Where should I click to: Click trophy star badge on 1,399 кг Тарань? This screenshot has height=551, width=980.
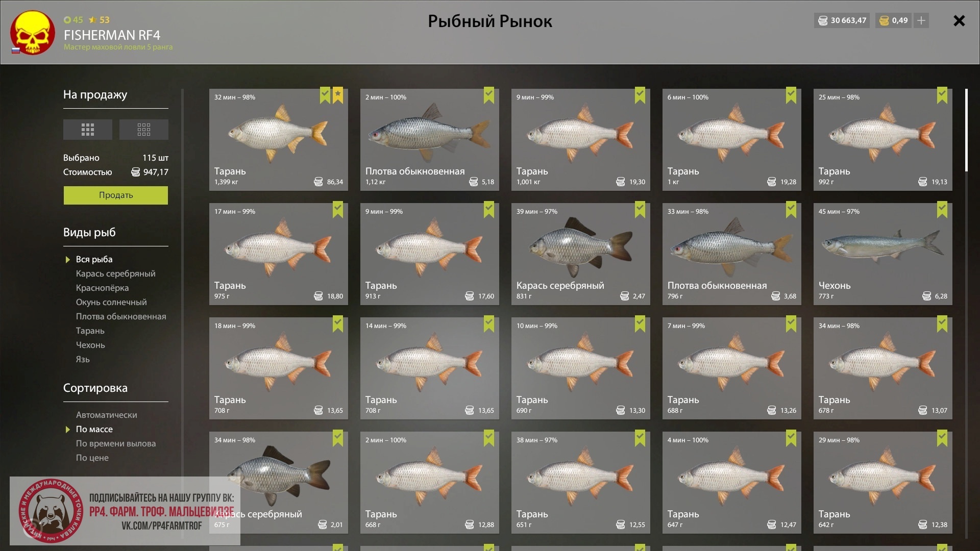(338, 96)
